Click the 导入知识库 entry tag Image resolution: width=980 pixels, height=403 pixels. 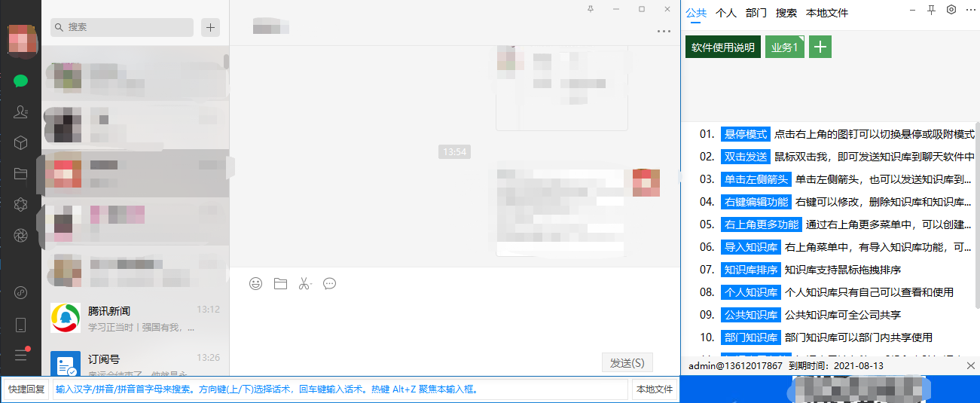(751, 247)
